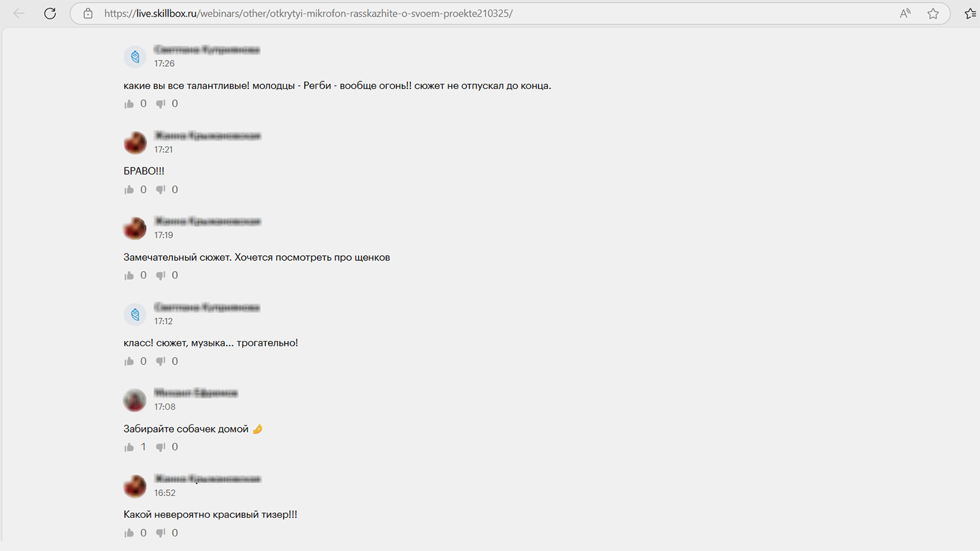The width and height of the screenshot is (980, 551).
Task: Like 'Забирайте собачек домой' comment
Action: (x=129, y=447)
